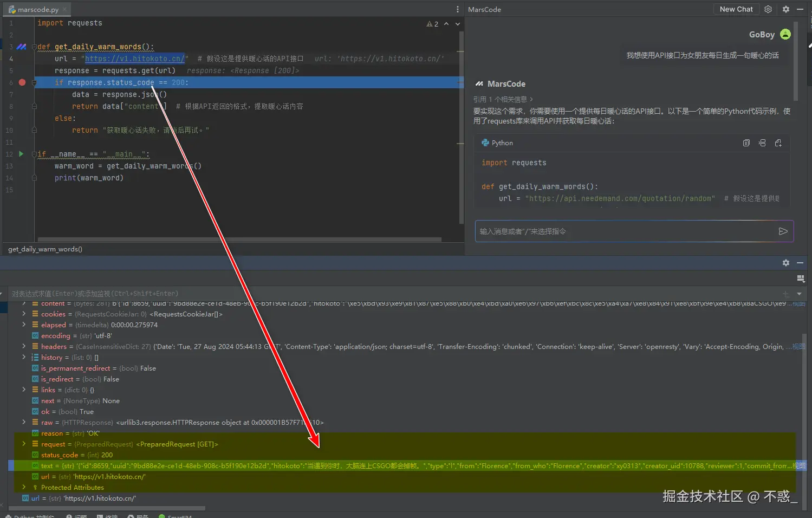The width and height of the screenshot is (812, 518).
Task: Open the editor tab options menu
Action: (458, 9)
